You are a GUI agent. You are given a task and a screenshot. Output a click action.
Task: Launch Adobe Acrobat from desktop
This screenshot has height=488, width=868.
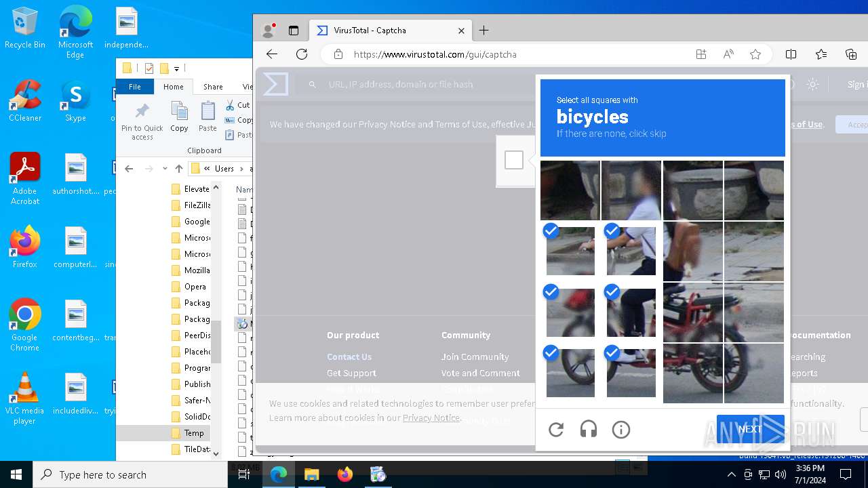click(x=25, y=179)
